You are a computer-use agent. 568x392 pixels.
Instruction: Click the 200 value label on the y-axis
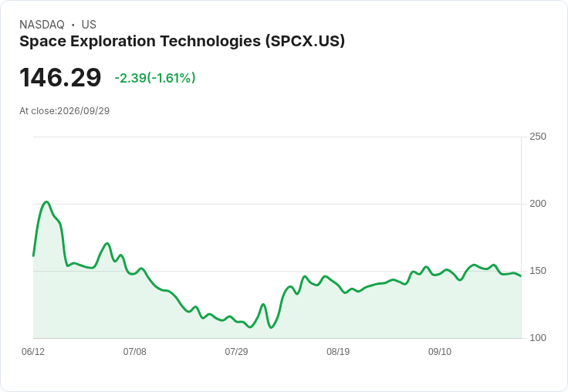click(x=538, y=204)
